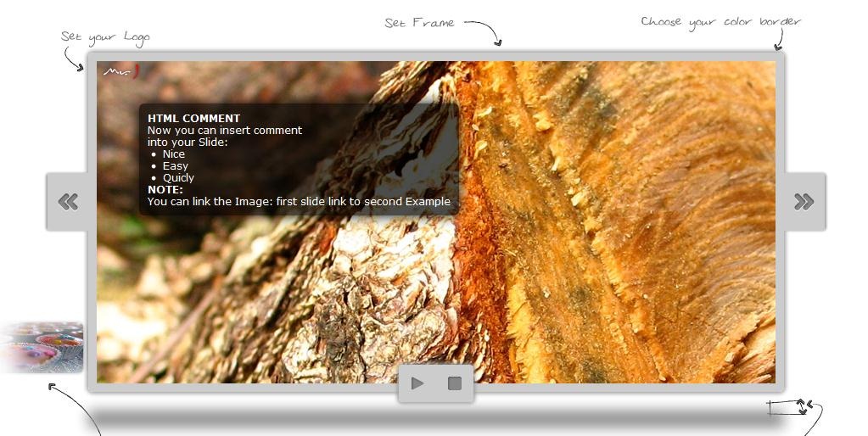Click the 'Set your Logo' annotation
Screen dimensions: 868x436
105,37
